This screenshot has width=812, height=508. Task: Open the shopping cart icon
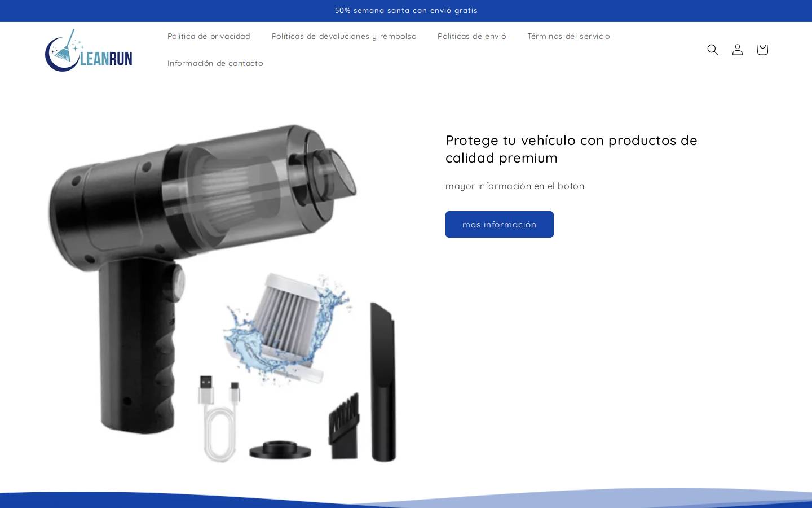(x=762, y=50)
